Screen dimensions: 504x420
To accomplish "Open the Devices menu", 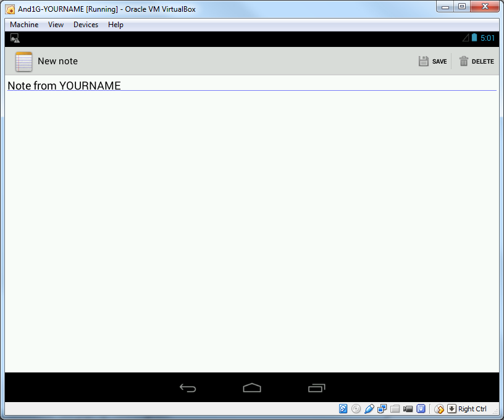I will click(86, 25).
